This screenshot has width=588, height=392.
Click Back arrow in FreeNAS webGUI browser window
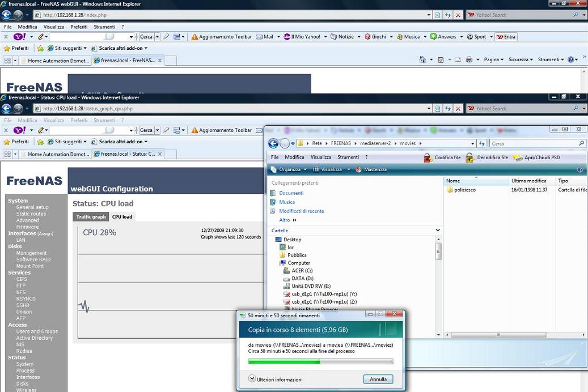(x=6, y=15)
